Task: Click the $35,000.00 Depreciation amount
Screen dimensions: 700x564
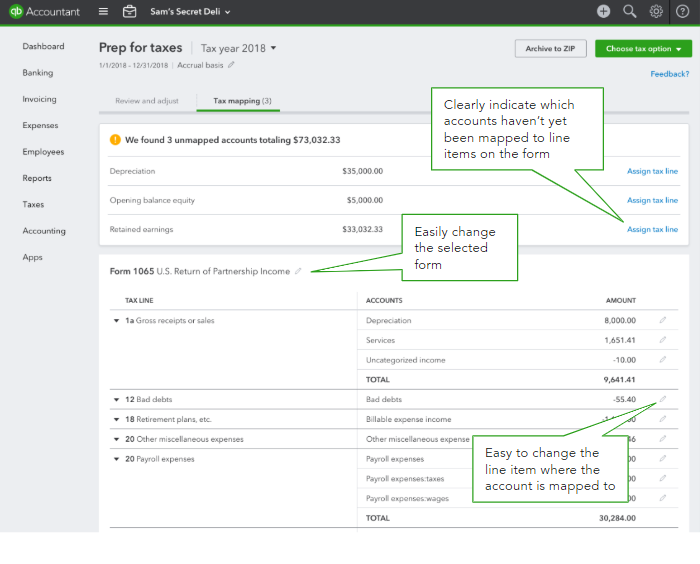Action: [362, 171]
